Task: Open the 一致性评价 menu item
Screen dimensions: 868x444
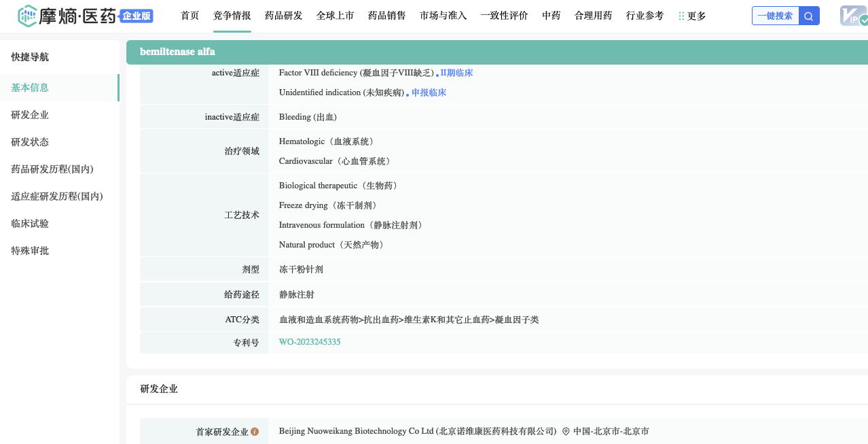Action: pyautogui.click(x=504, y=16)
